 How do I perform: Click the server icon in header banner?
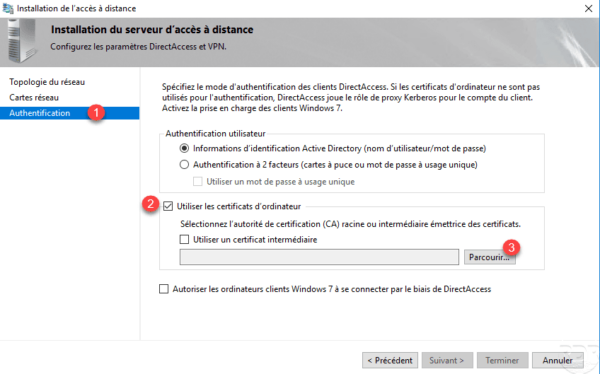[22, 41]
